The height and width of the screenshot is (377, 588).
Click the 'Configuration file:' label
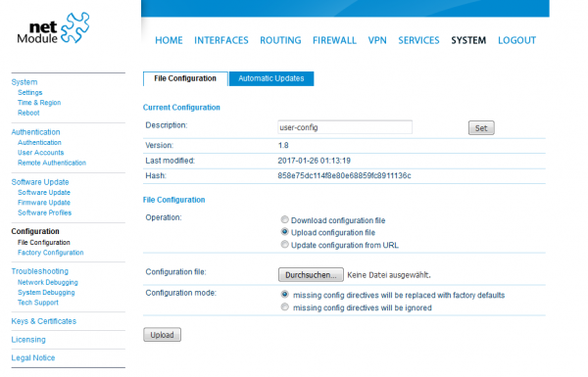click(x=175, y=272)
